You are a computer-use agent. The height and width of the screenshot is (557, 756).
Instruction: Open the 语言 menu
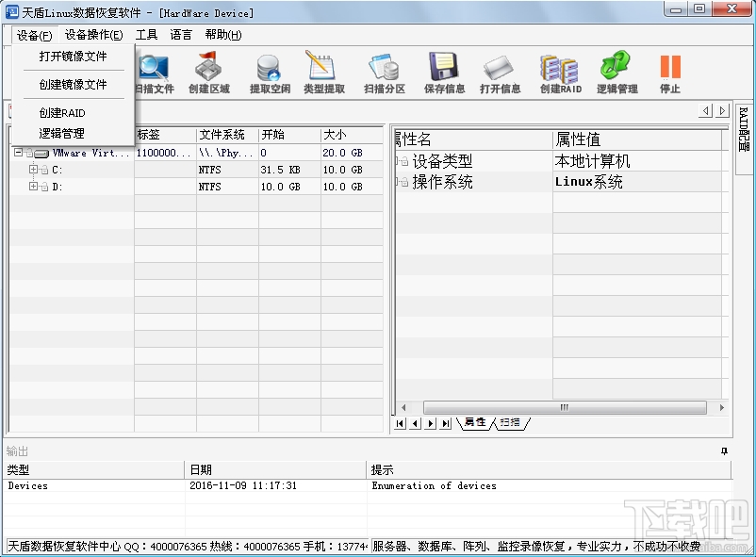pos(181,35)
